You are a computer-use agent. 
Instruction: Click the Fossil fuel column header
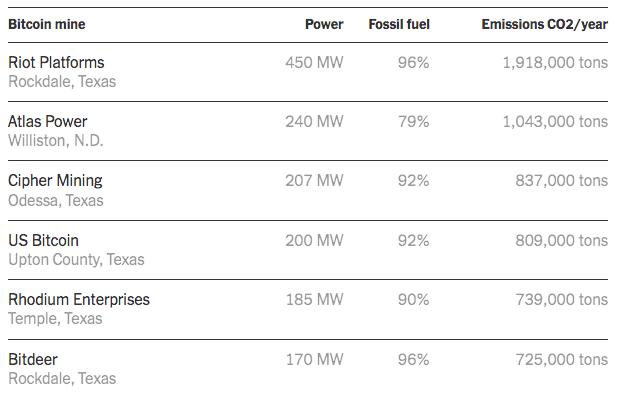399,24
